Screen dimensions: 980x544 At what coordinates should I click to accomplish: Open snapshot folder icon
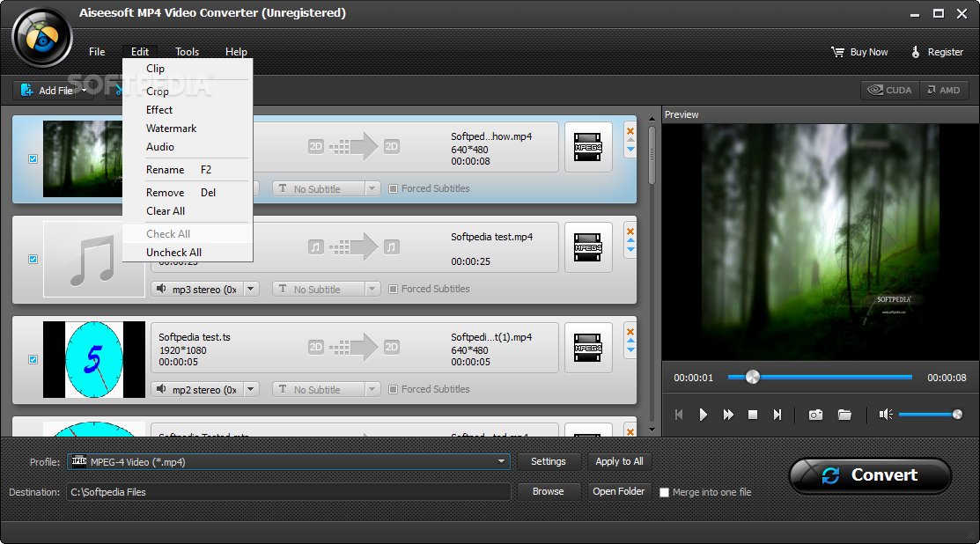tap(844, 415)
